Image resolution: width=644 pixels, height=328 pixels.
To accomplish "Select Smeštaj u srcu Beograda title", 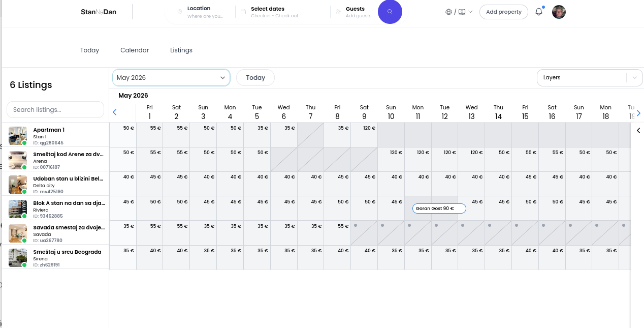I will (x=67, y=252).
